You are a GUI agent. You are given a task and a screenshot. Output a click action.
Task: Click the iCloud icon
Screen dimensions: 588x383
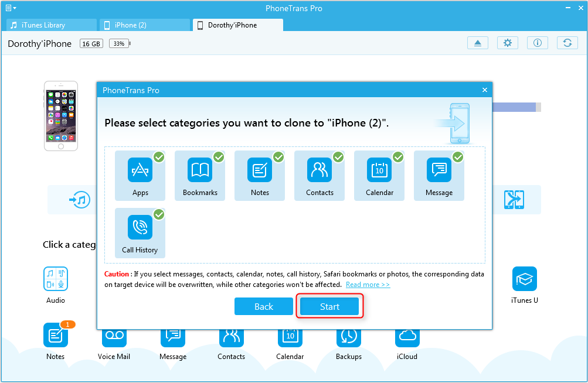point(407,336)
